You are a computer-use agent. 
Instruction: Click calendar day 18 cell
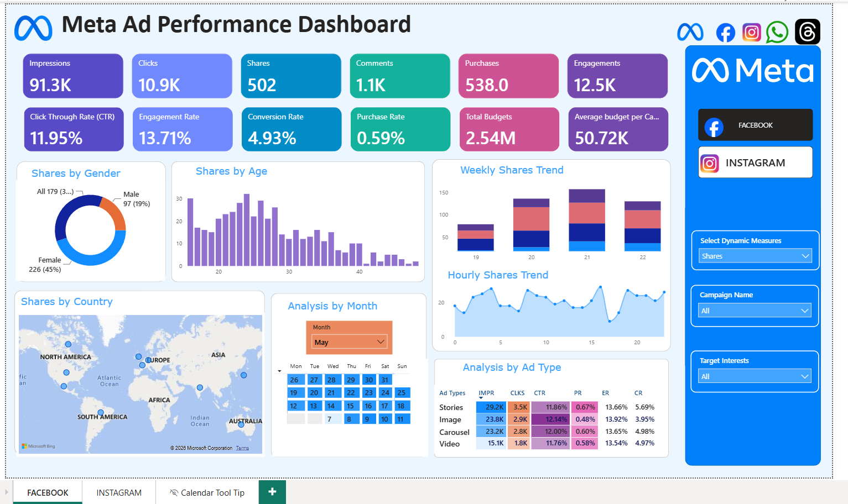click(402, 406)
